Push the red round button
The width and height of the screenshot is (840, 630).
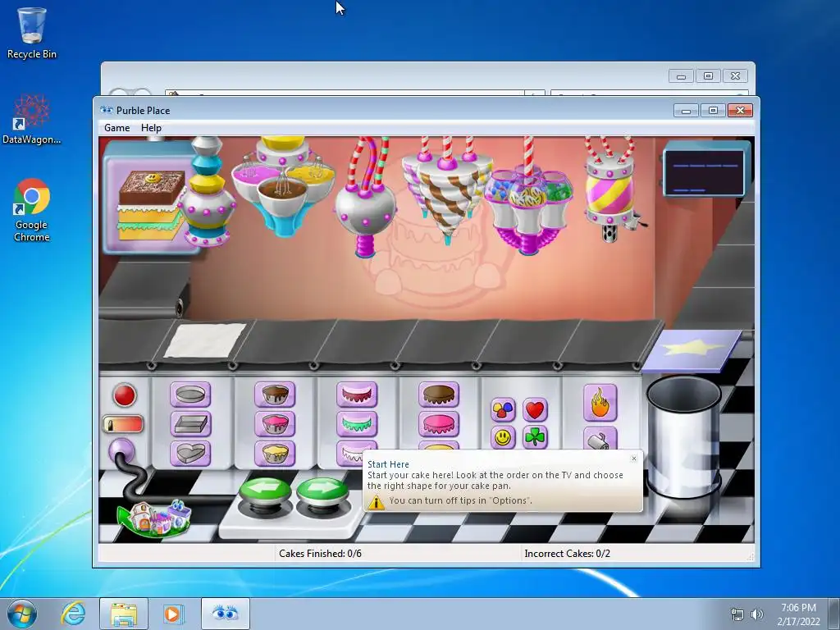coord(125,395)
